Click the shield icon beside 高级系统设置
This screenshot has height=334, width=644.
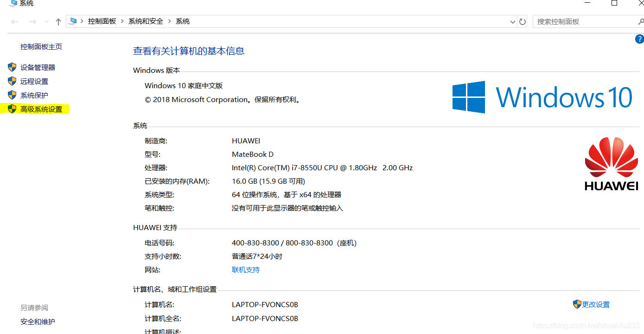(x=12, y=109)
